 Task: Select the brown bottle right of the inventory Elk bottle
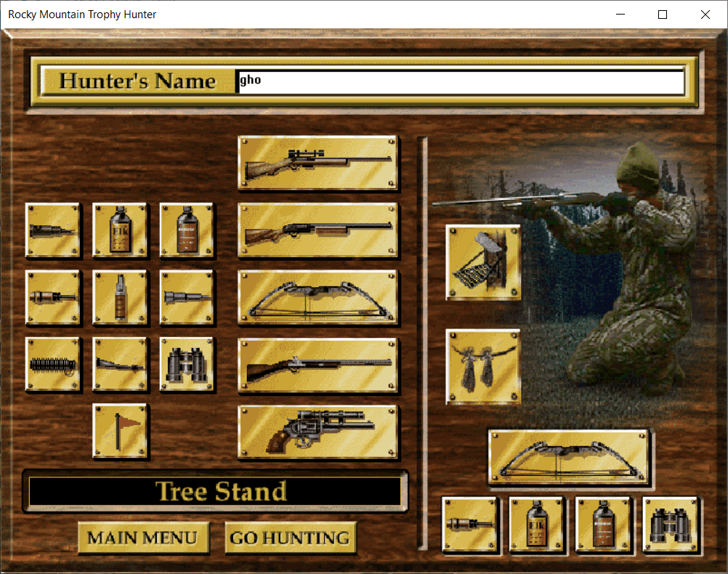coord(187,230)
